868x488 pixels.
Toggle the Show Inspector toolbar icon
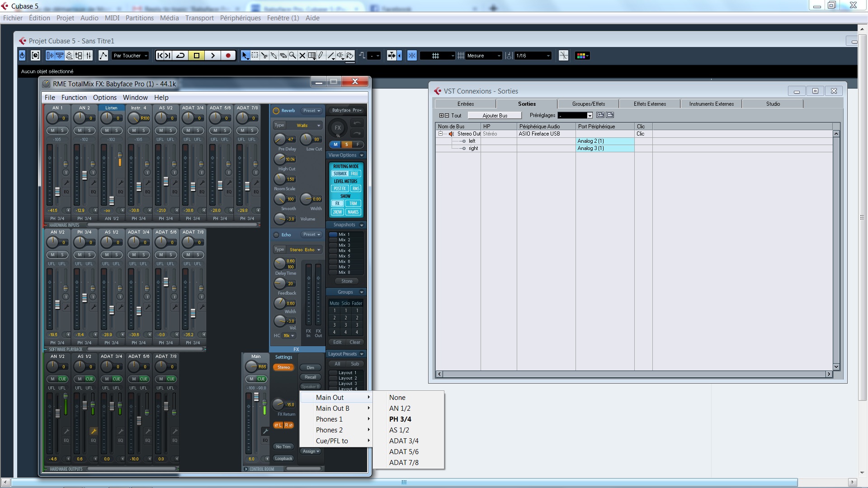[50, 56]
